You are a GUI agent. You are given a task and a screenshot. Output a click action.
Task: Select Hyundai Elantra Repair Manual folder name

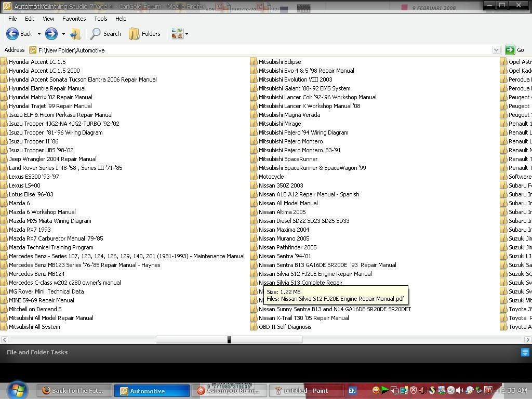point(47,88)
